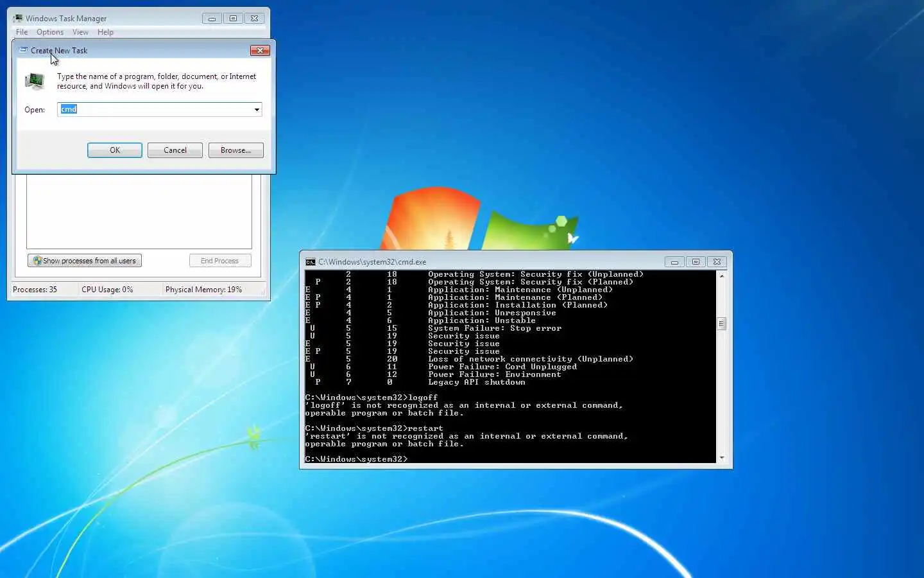Screen dimensions: 924x578
Task: Click the CPU Usage: 0% status text
Action: point(107,290)
